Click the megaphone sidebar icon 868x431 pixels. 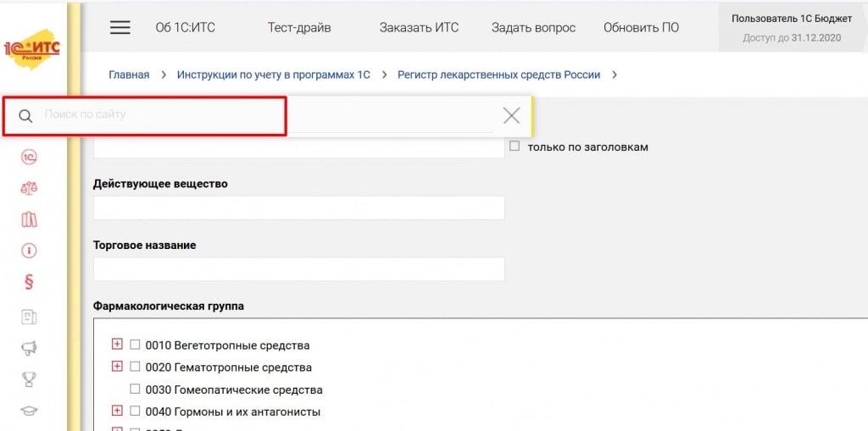[29, 347]
